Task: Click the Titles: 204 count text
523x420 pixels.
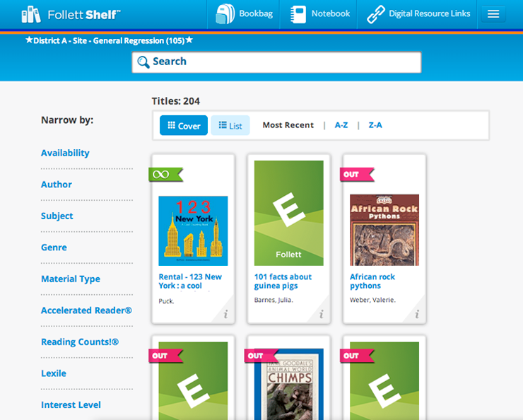Action: [x=176, y=101]
